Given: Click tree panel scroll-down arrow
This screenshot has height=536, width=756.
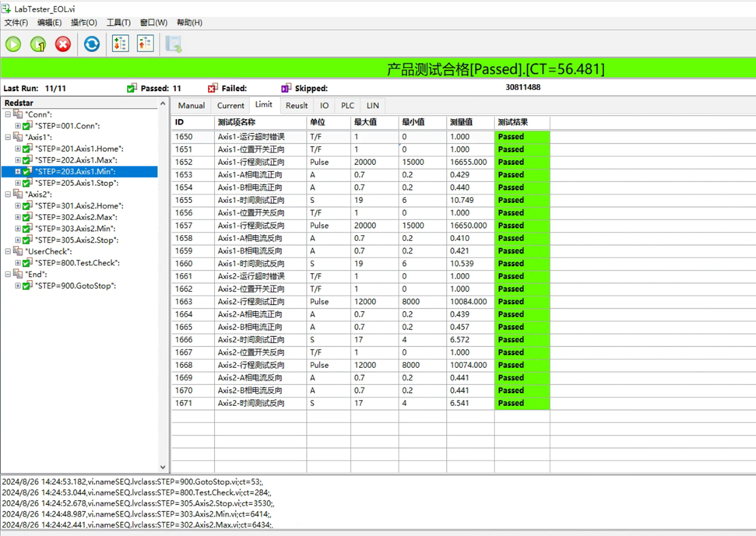Looking at the screenshot, I should coord(163,467).
